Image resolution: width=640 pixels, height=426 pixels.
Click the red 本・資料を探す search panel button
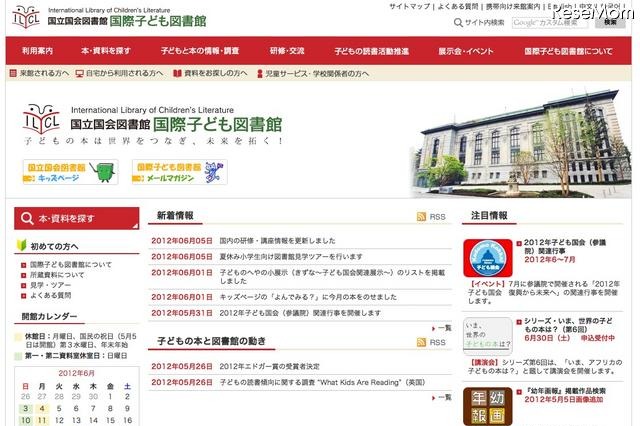[77, 218]
